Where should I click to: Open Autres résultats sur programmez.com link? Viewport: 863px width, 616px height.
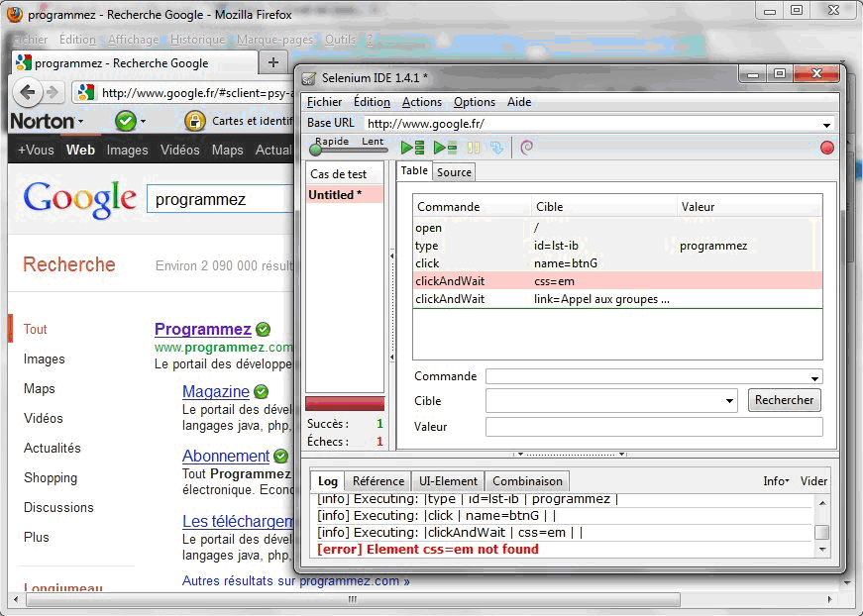[x=295, y=580]
